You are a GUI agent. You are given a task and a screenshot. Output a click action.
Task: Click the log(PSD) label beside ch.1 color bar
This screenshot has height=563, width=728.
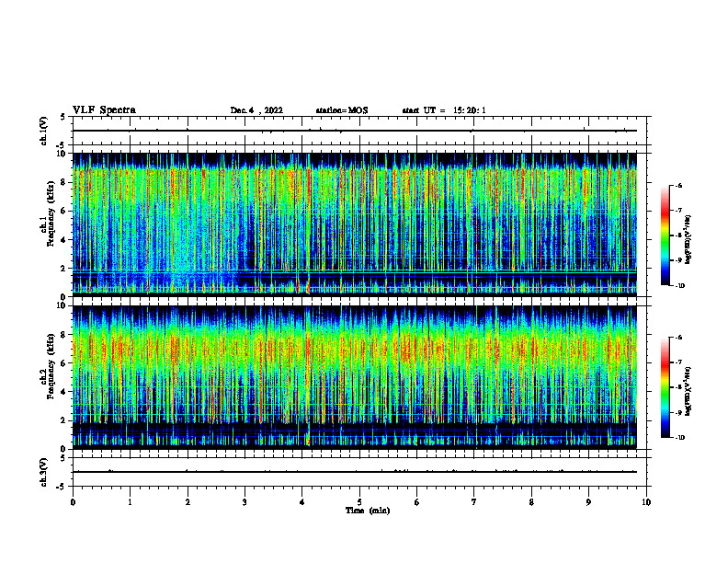click(x=688, y=239)
